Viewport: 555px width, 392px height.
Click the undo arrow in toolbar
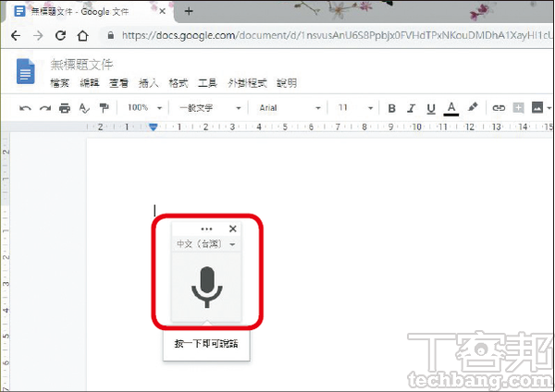coord(25,108)
